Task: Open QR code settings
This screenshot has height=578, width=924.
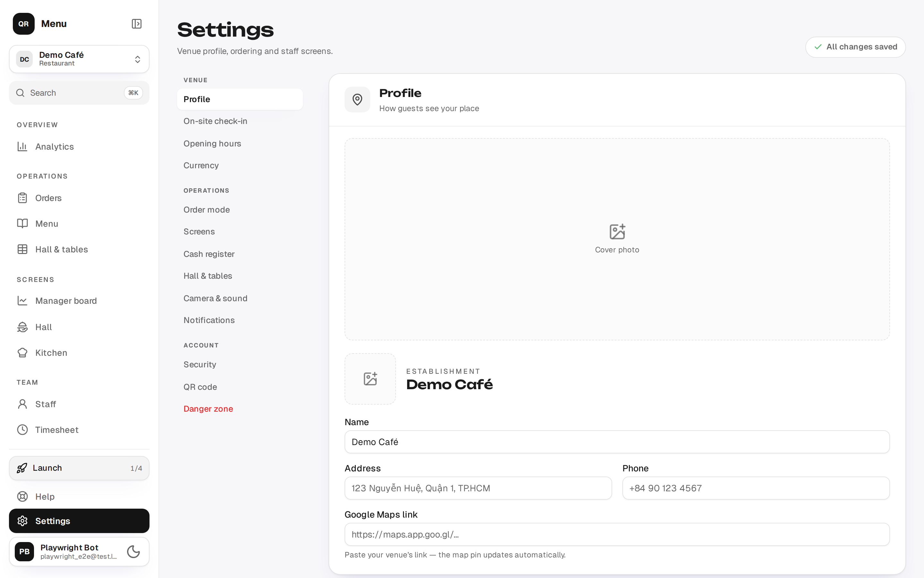Action: pos(240,387)
